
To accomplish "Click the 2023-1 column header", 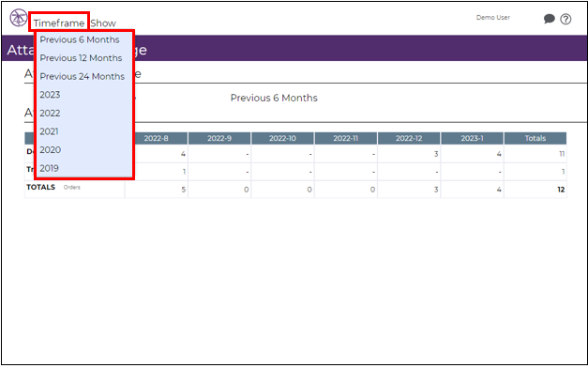I will click(472, 138).
